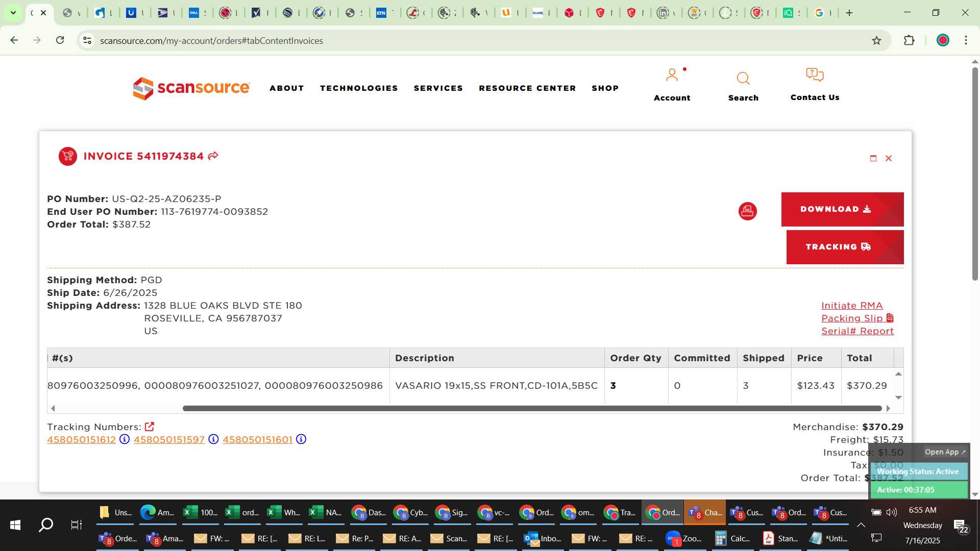The height and width of the screenshot is (551, 980).
Task: Click the Shipped column header
Action: 764,358
